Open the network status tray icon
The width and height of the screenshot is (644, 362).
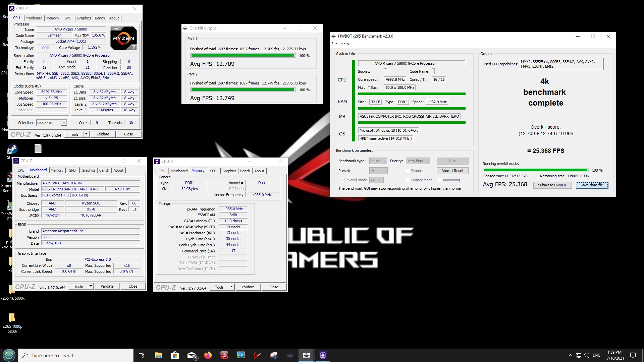578,355
